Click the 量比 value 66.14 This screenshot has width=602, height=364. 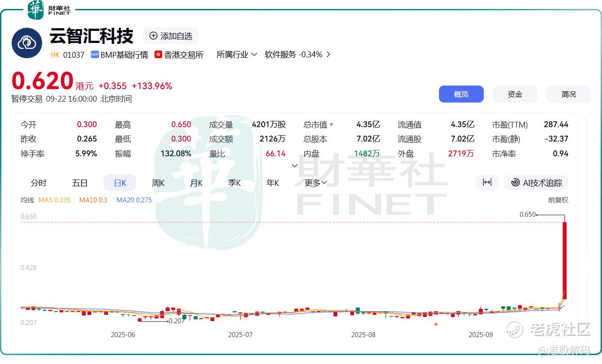[275, 154]
